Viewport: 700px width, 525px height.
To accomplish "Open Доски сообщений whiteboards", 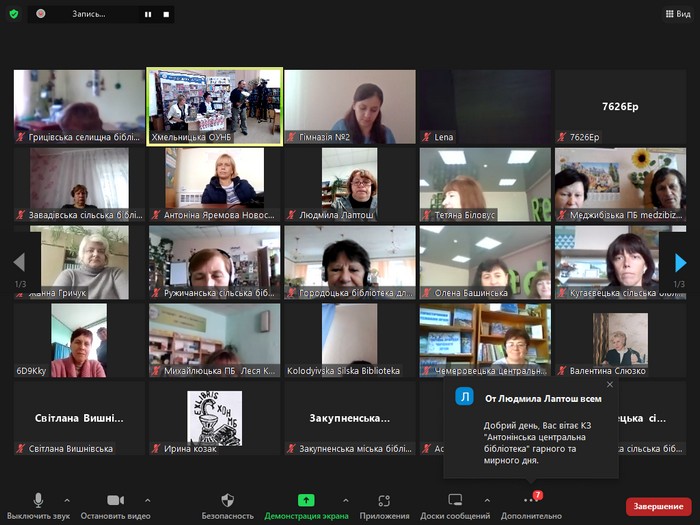I will [x=455, y=506].
